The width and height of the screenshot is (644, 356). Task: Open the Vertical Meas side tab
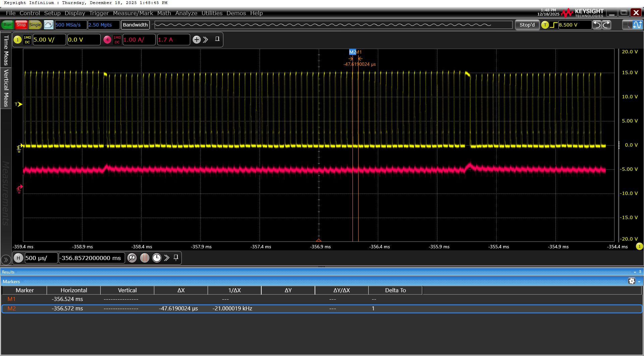click(6, 88)
